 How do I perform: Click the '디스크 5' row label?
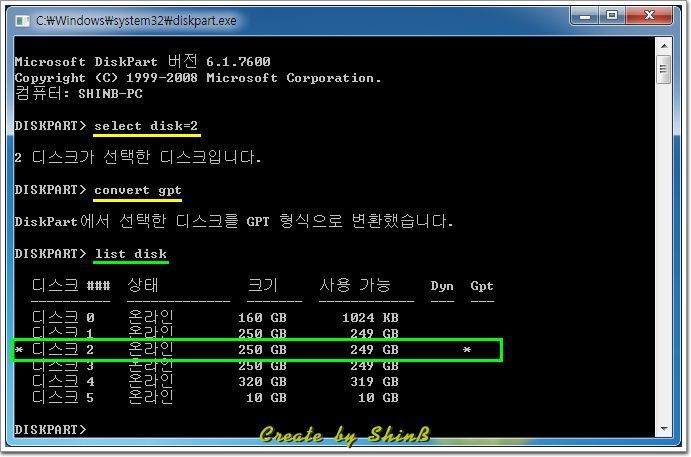click(x=63, y=398)
